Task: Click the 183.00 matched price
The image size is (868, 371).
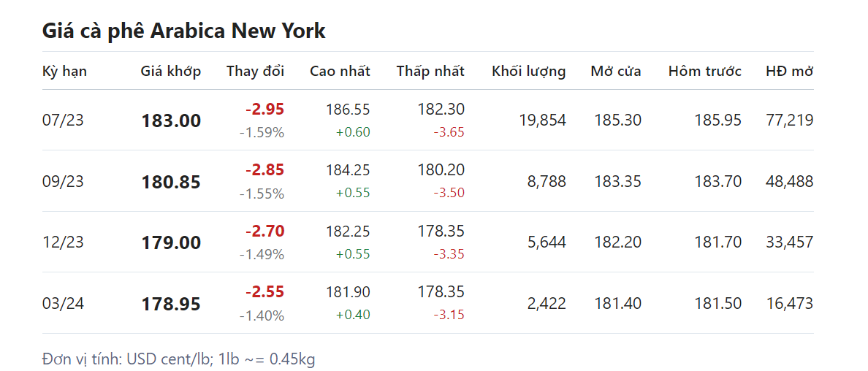Action: 171,121
